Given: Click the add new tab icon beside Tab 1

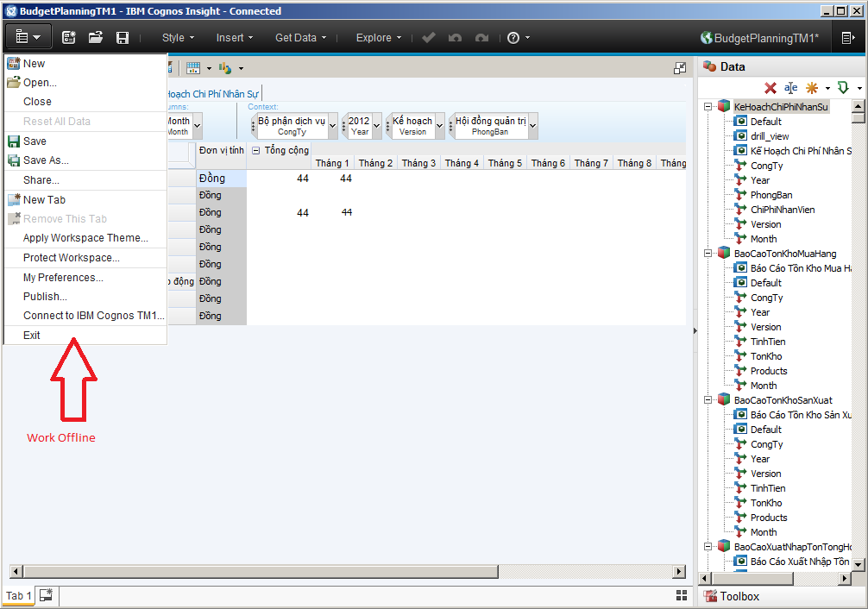Looking at the screenshot, I should click(47, 596).
